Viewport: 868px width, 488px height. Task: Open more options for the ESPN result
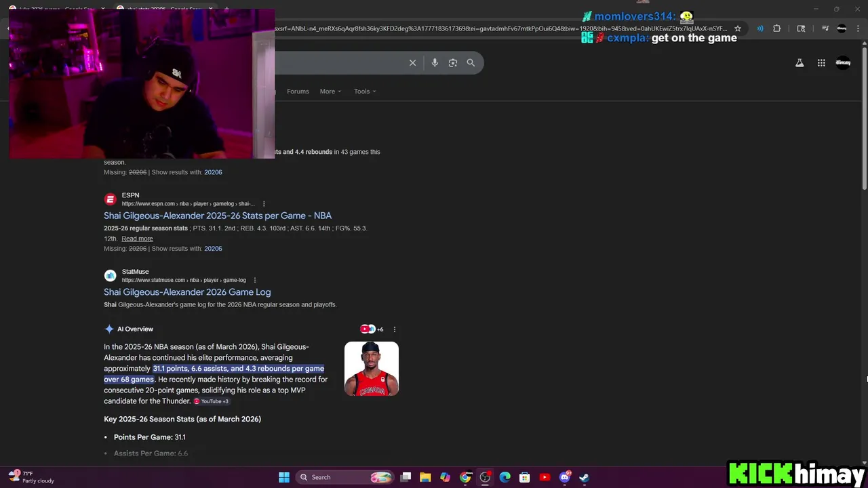click(x=264, y=204)
